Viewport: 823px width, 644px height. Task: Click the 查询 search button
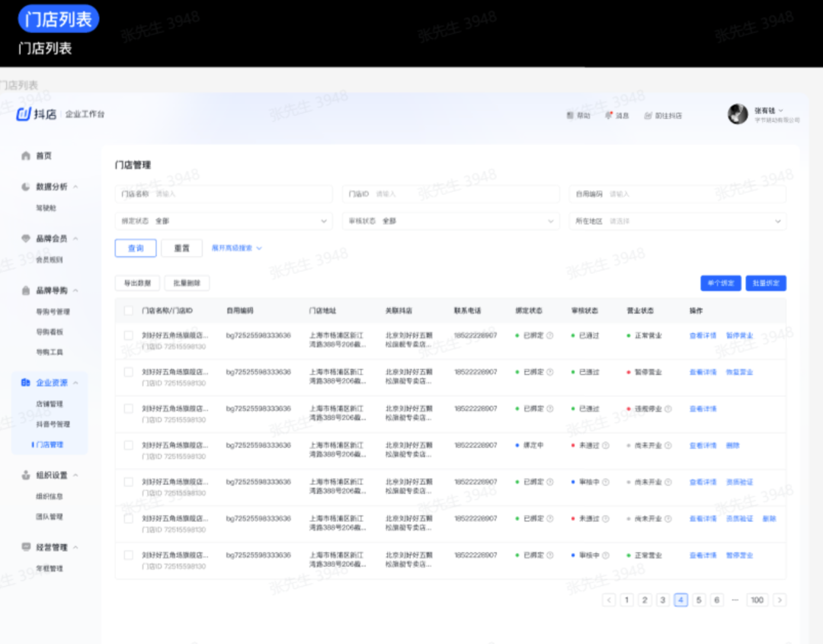[x=136, y=248]
